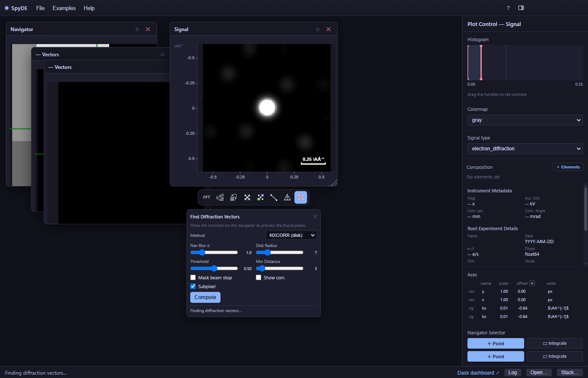This screenshot has height=378, width=588.
Task: Click the 'No elements set' text
Action: tap(483, 177)
